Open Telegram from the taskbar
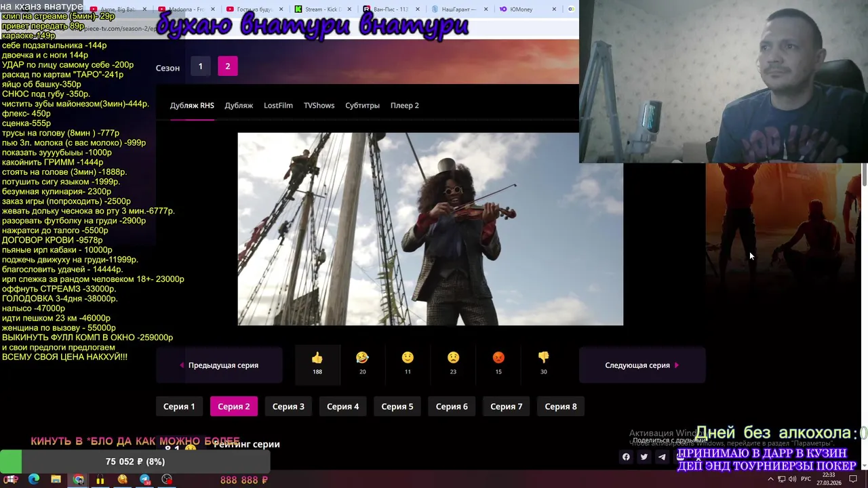 tap(144, 480)
